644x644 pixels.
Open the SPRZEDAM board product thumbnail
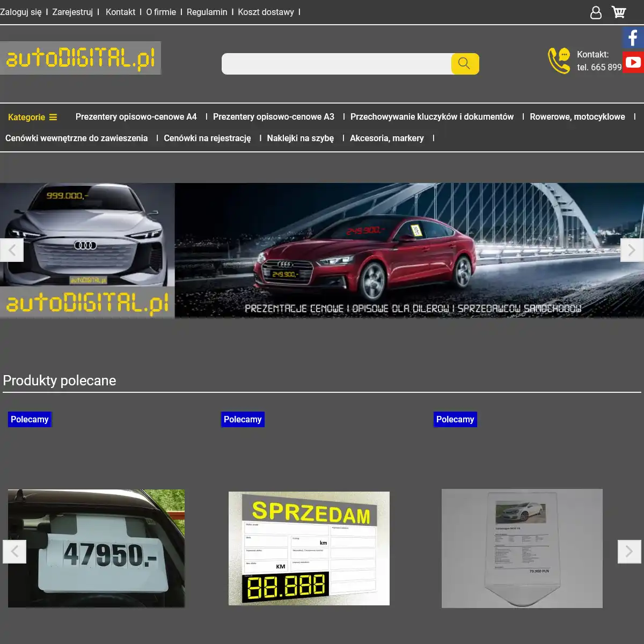pyautogui.click(x=309, y=548)
